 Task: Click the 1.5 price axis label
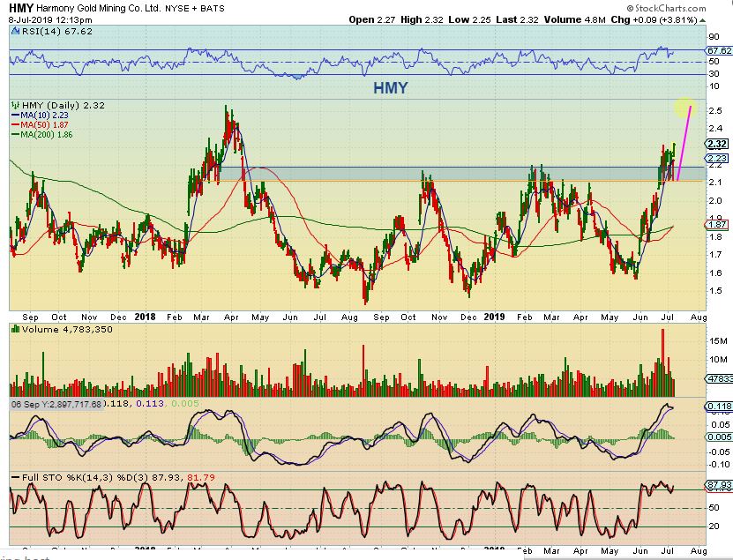[x=715, y=291]
